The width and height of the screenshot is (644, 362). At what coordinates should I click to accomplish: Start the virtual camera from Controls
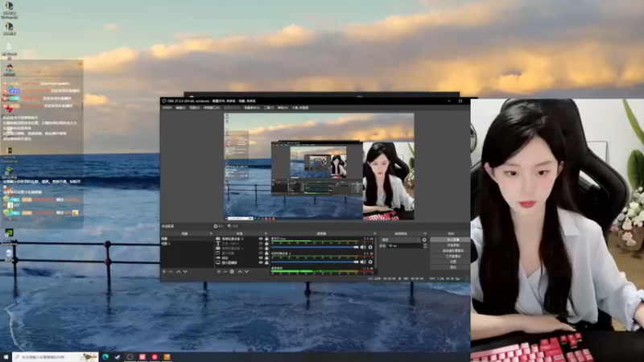pyautogui.click(x=451, y=250)
